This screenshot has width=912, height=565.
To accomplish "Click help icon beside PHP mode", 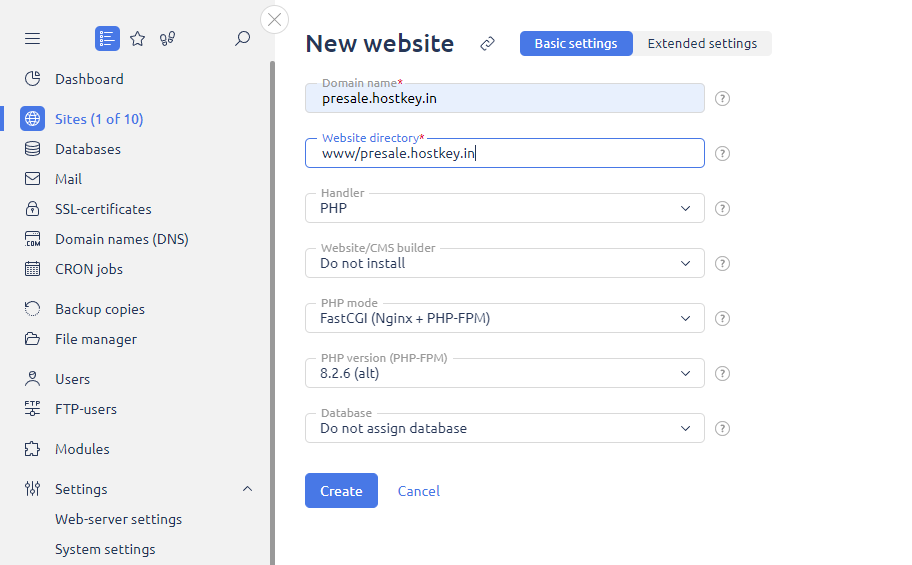I will pyautogui.click(x=723, y=318).
